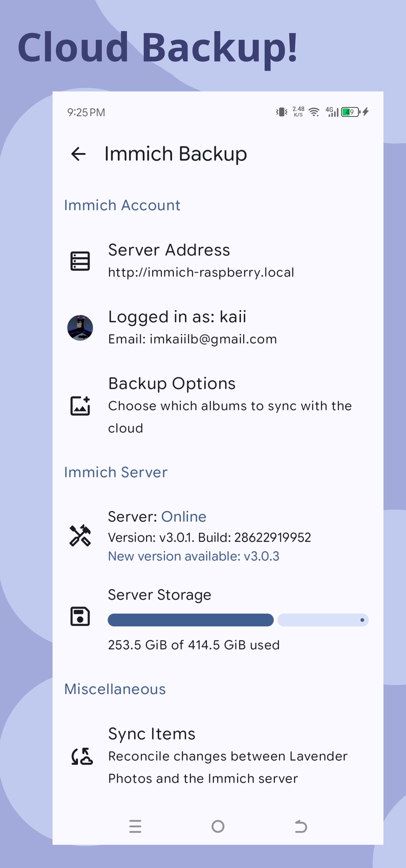The width and height of the screenshot is (406, 868).
Task: Tap the server address list icon
Action: click(80, 261)
